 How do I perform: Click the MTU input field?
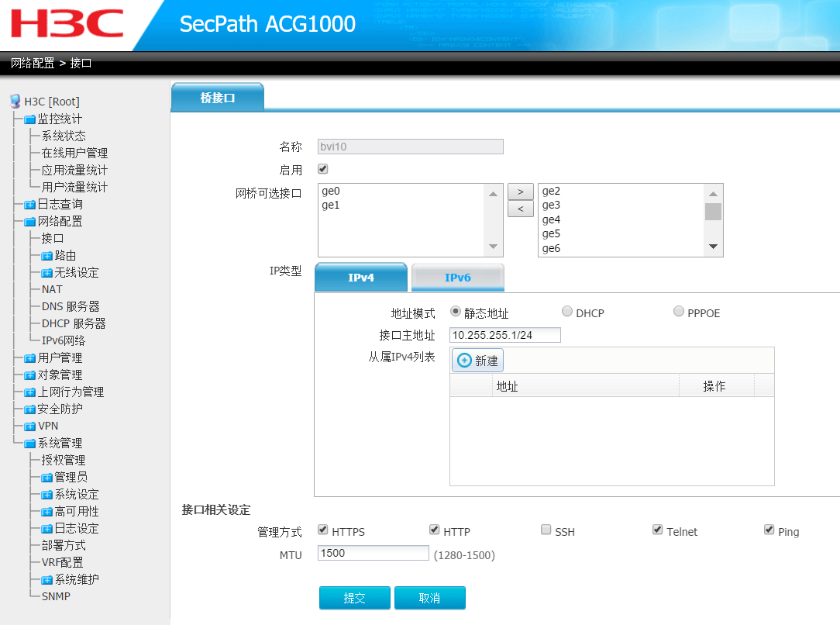click(373, 553)
